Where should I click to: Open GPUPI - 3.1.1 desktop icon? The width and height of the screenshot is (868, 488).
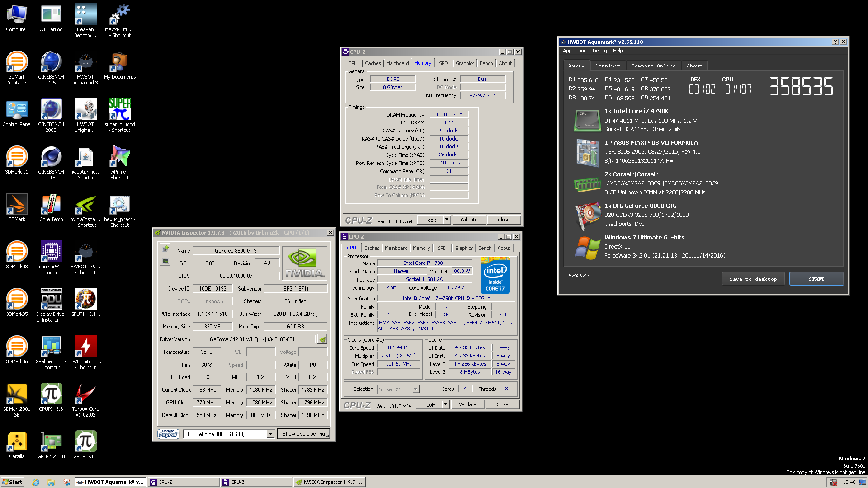point(85,303)
